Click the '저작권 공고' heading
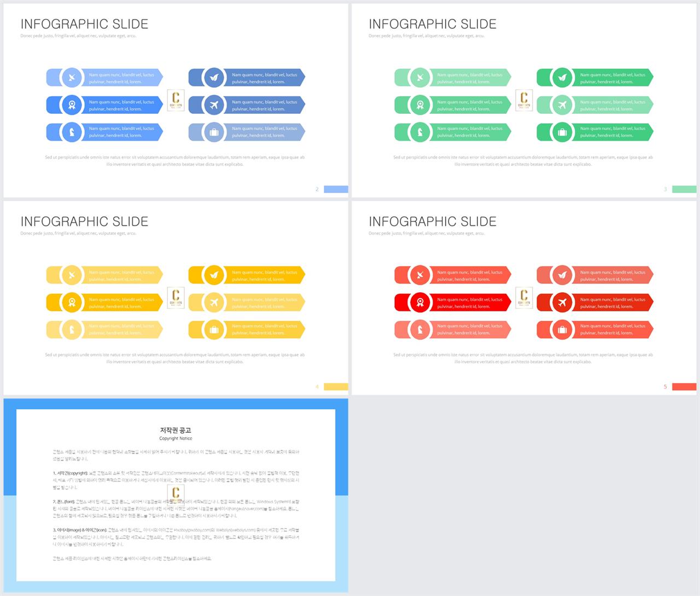 176,431
